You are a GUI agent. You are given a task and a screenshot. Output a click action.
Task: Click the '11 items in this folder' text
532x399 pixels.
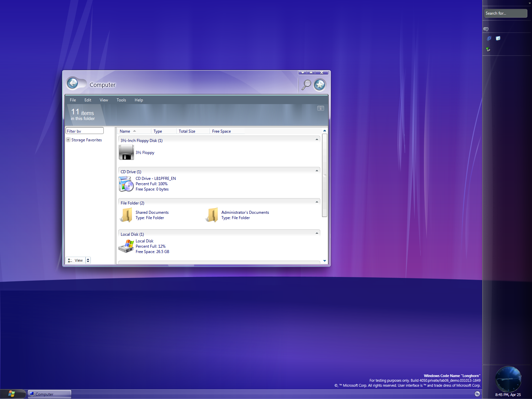click(83, 114)
